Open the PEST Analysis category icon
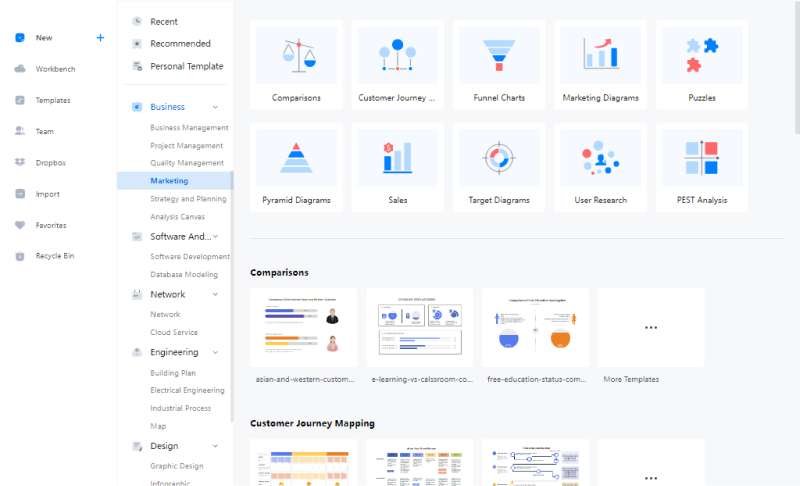 click(702, 158)
